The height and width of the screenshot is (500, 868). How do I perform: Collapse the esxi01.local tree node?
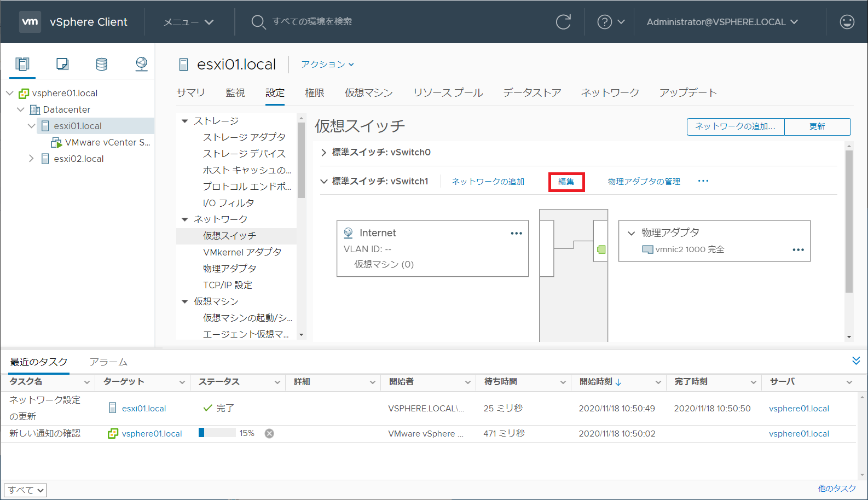(31, 126)
